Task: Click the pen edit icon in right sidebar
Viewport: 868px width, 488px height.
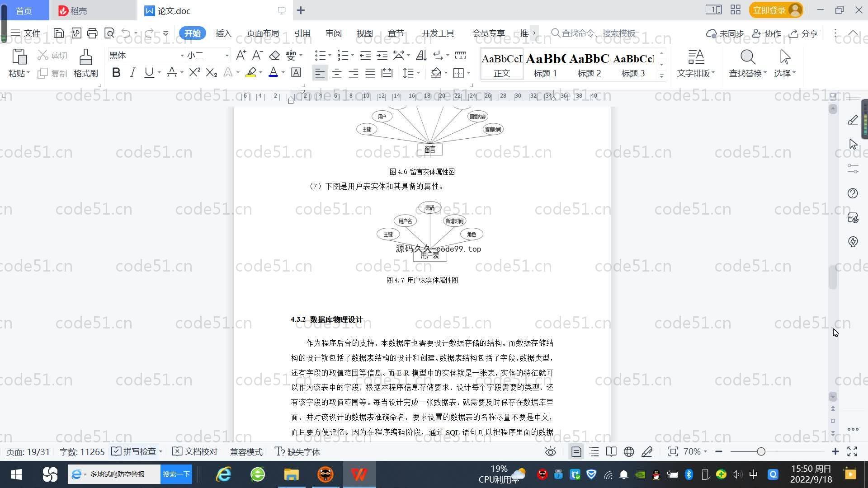Action: tap(853, 120)
